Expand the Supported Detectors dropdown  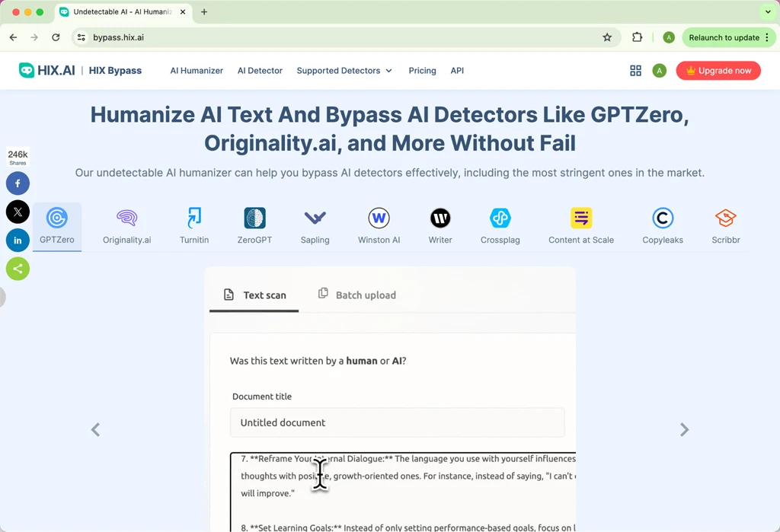coord(344,70)
